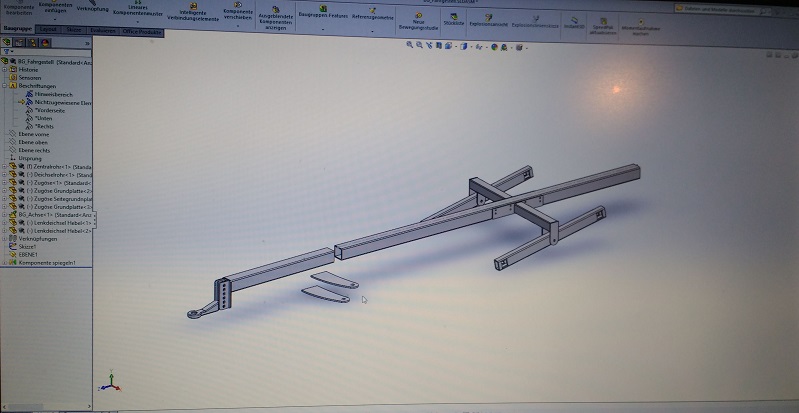Click the Verknüpfung (mate) tool
Viewport: 799px width, 413px height.
tap(93, 7)
